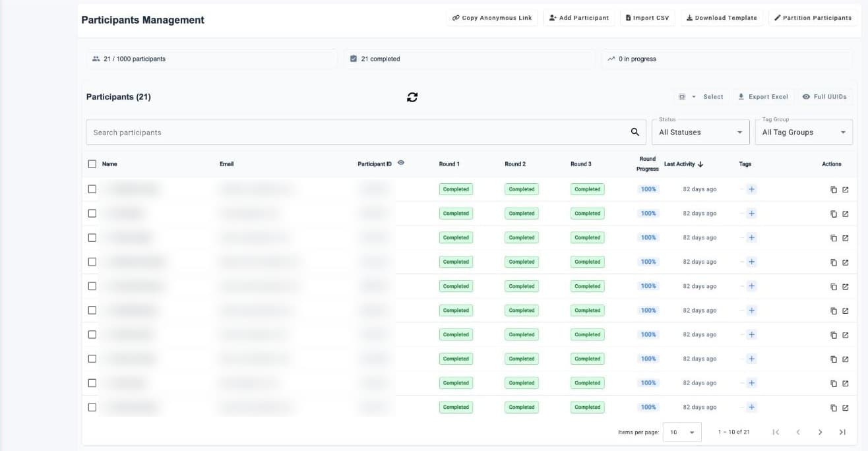Sort by the Round 1 column header

[449, 164]
